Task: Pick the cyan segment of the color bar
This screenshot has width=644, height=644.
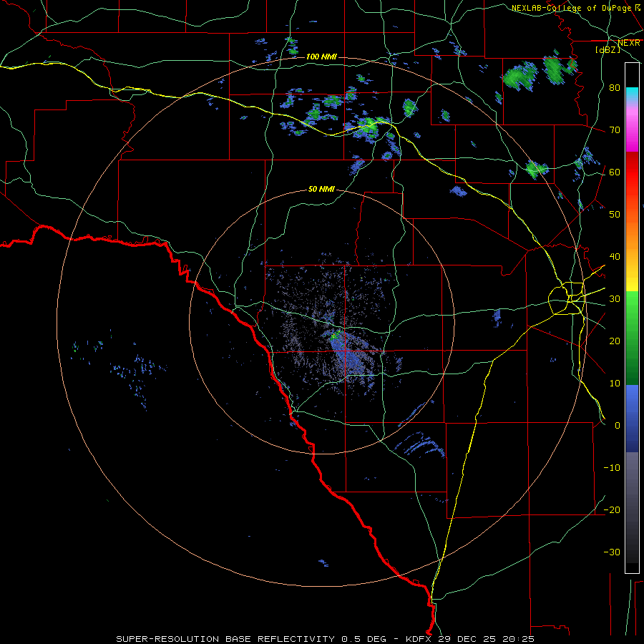Action: [632, 94]
